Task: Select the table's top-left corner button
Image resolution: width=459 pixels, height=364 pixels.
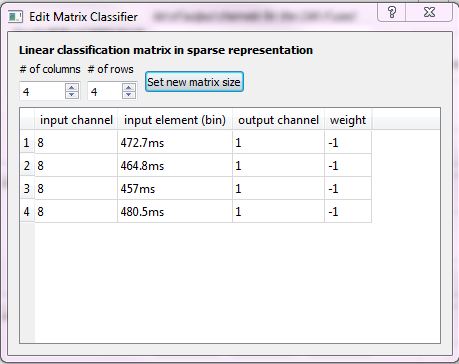Action: coord(27,119)
